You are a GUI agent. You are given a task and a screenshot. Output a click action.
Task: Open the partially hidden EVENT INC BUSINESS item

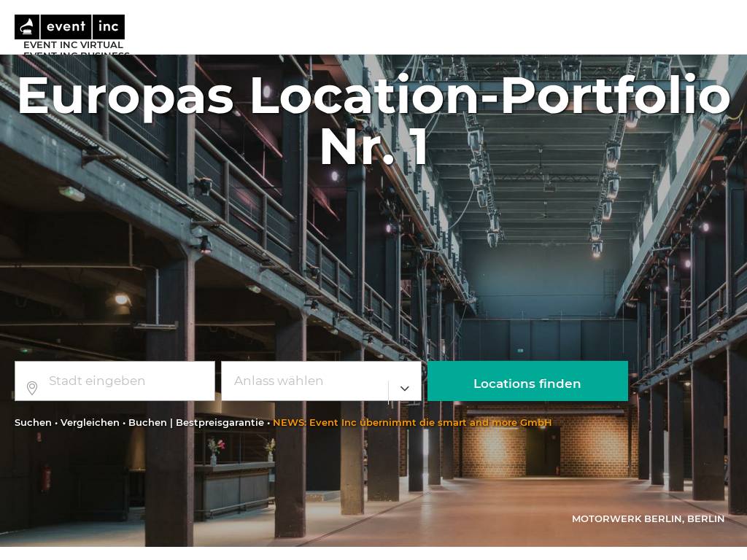tap(76, 52)
